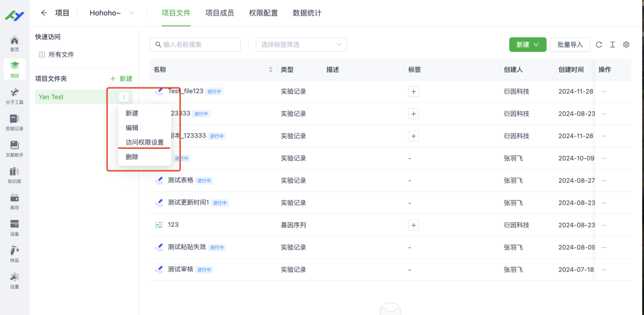Click the 2024-10-09 date cell
This screenshot has width=644, height=315.
pyautogui.click(x=576, y=158)
